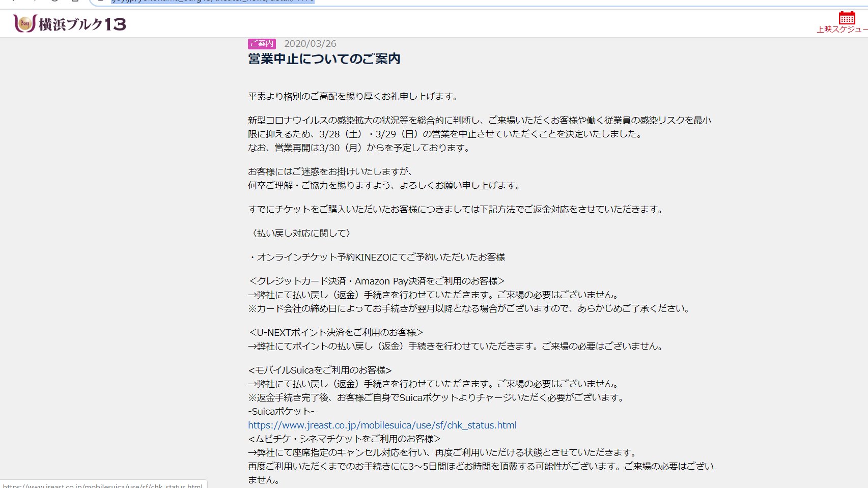Click the line ※カード会社の締め日によって
868x488 pixels.
(469, 308)
